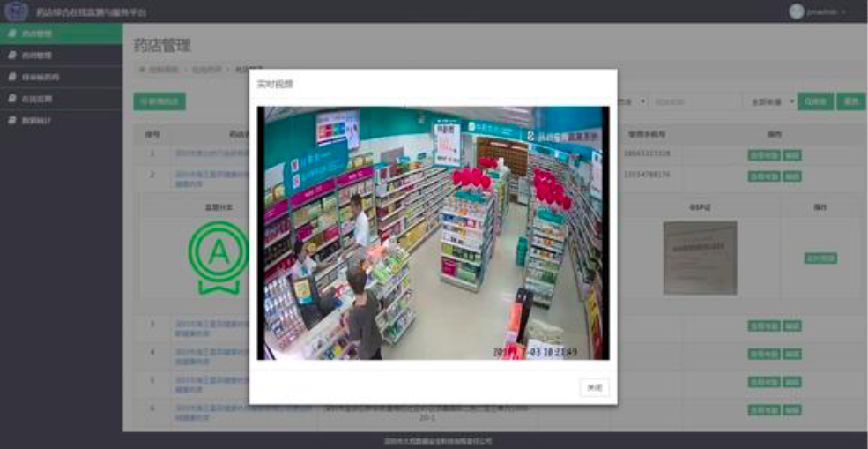Click the user avatar in the top bar
868x449 pixels.
pyautogui.click(x=797, y=11)
